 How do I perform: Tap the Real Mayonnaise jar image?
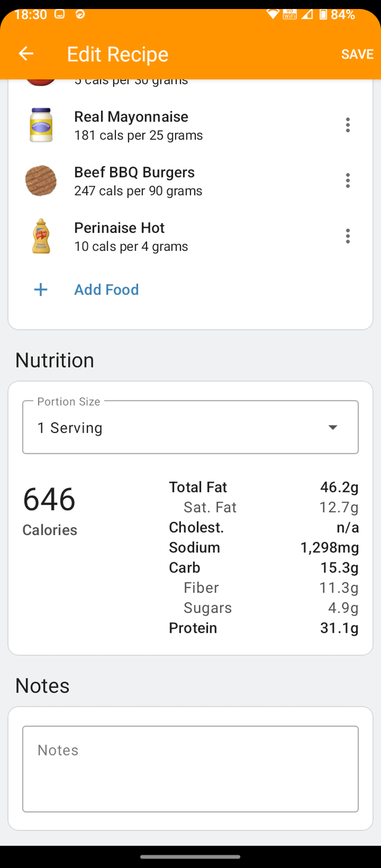pyautogui.click(x=41, y=125)
